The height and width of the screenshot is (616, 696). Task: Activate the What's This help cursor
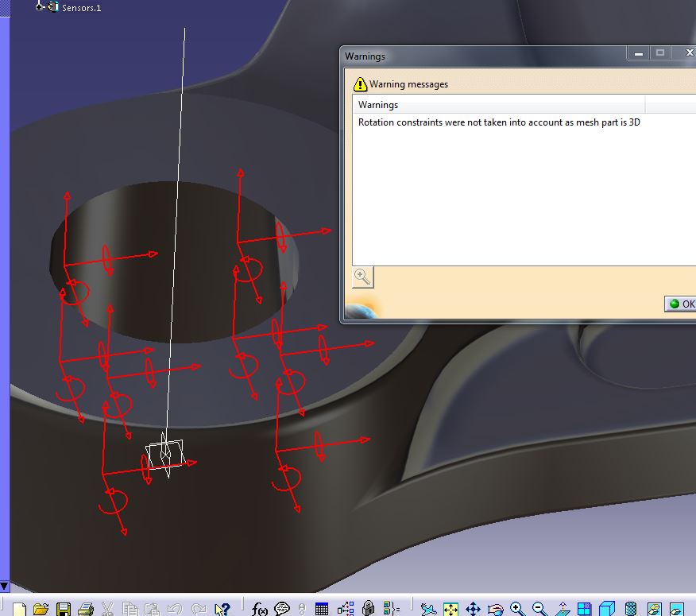(222, 609)
